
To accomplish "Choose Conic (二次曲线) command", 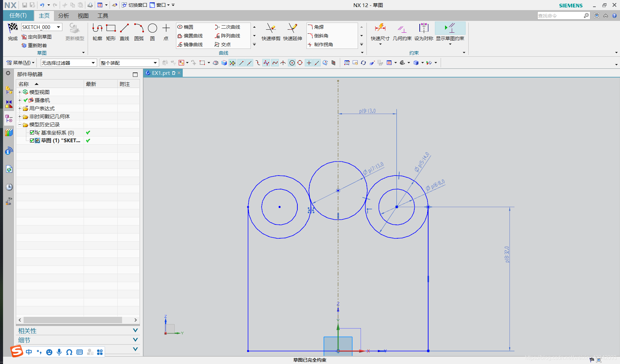I will (x=227, y=27).
